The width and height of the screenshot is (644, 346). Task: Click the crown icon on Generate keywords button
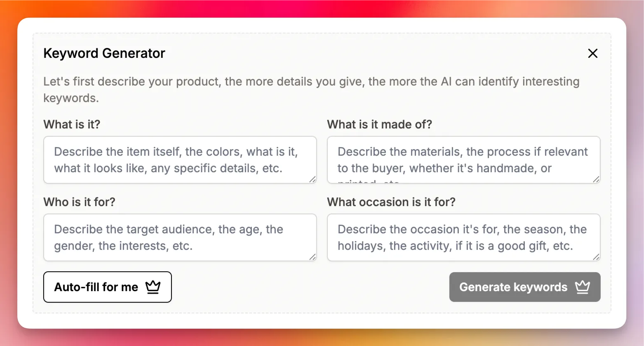point(583,287)
